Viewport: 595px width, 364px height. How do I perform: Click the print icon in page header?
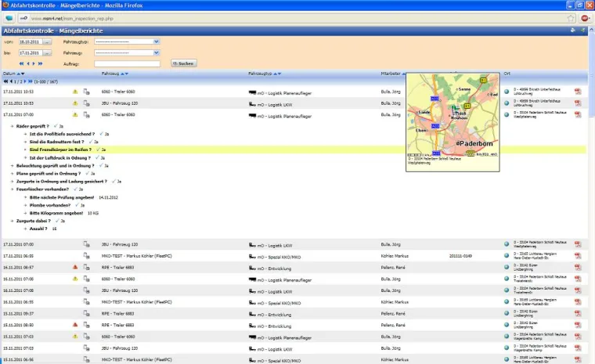click(573, 31)
